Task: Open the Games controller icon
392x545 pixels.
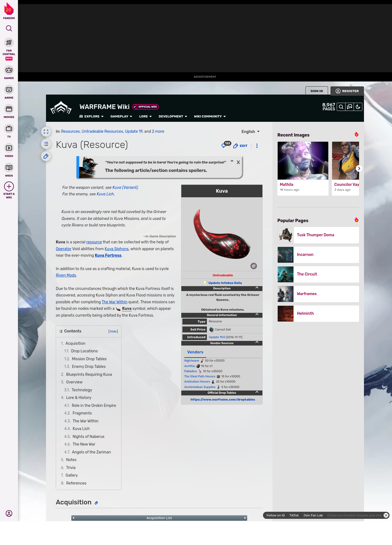Action: 9,70
